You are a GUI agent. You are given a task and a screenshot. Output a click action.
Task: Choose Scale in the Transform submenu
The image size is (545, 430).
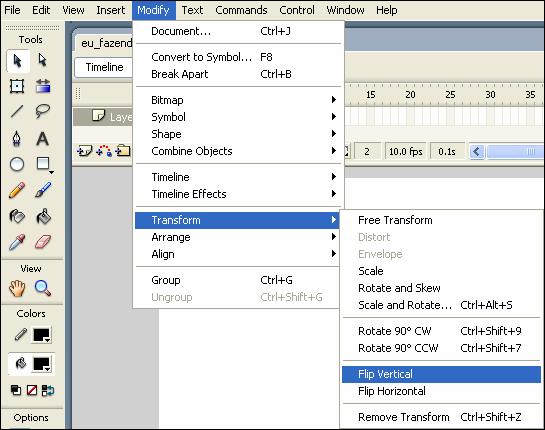(441, 271)
